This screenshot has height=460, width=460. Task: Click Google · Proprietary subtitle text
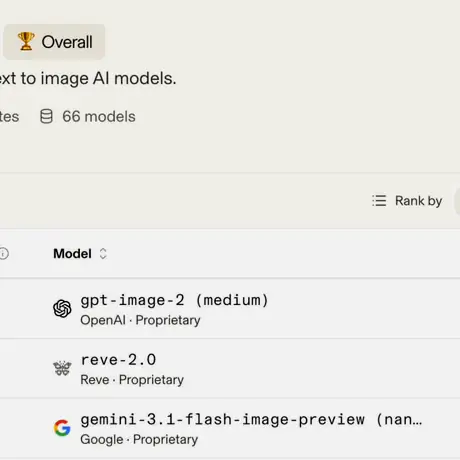[139, 440]
